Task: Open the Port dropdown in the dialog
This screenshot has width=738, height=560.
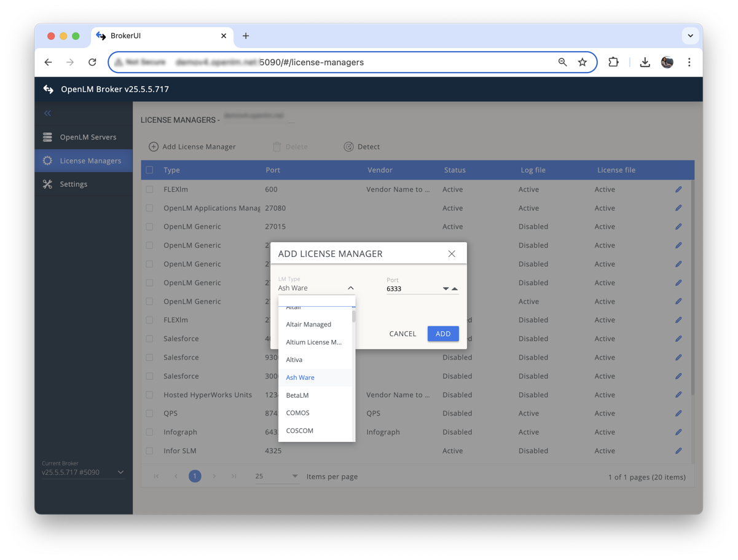Action: (444, 288)
